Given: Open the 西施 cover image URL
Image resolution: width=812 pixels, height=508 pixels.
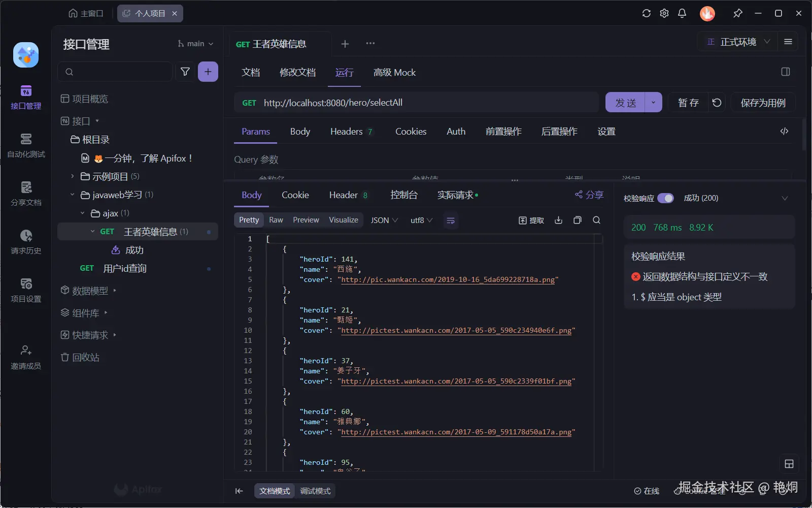Looking at the screenshot, I should click(448, 279).
